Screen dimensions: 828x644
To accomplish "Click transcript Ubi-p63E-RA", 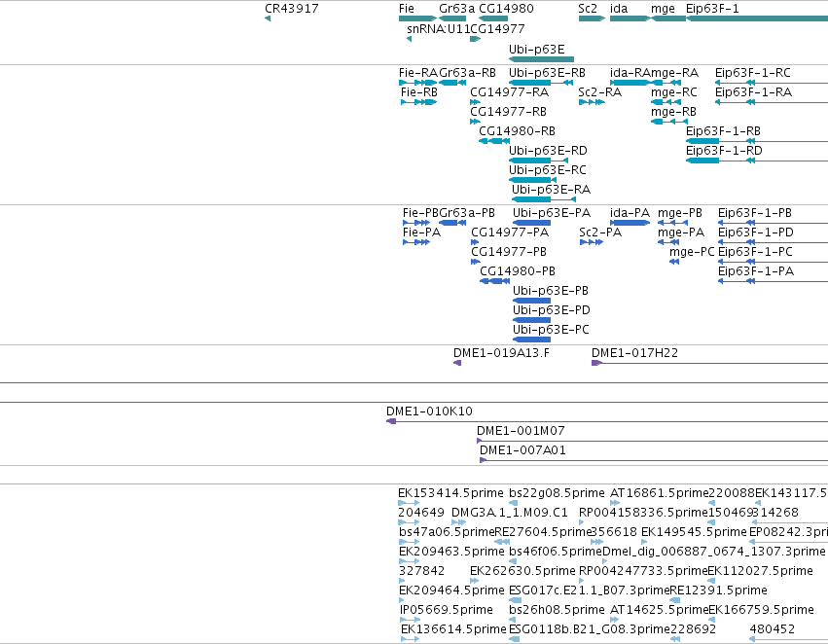I will point(544,199).
